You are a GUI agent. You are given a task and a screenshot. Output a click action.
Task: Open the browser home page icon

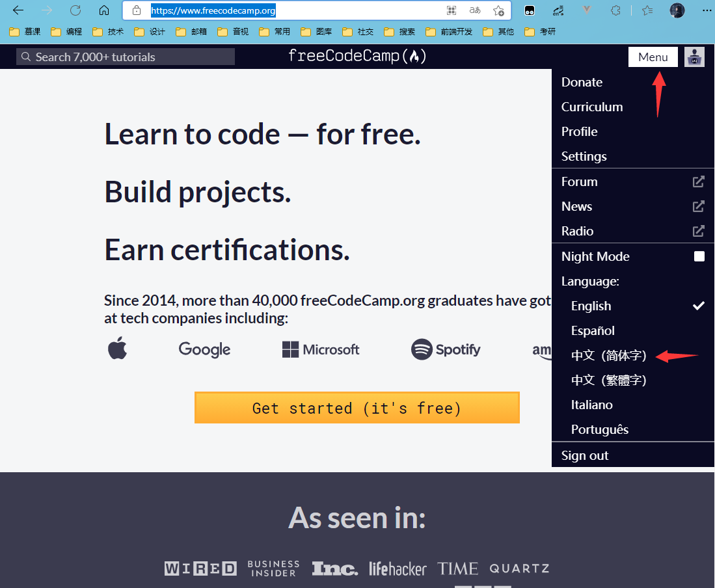[x=104, y=10]
